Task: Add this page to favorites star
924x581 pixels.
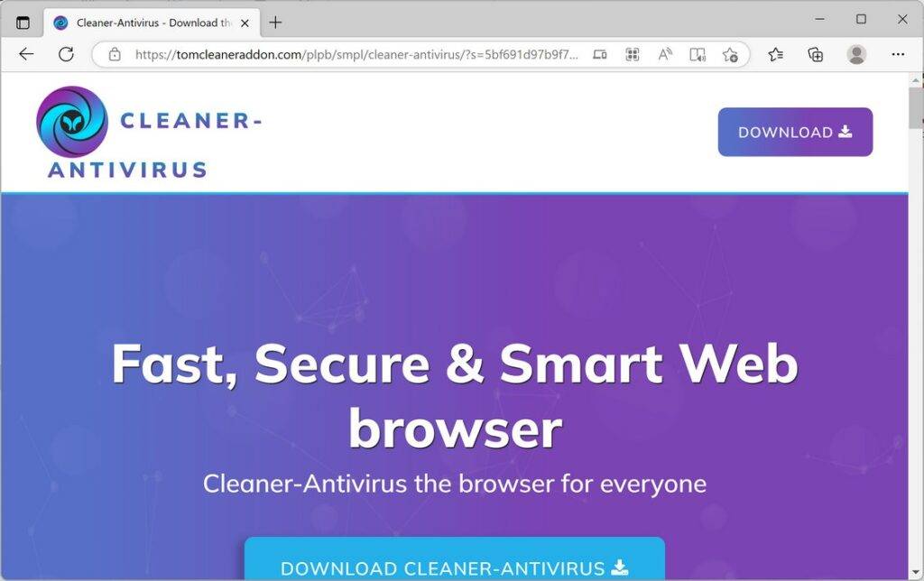Action: 730,55
